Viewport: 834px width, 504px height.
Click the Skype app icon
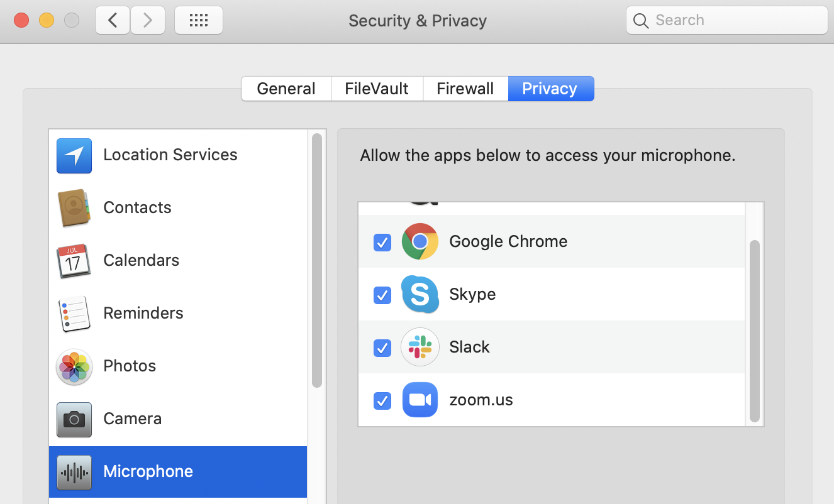coord(420,294)
